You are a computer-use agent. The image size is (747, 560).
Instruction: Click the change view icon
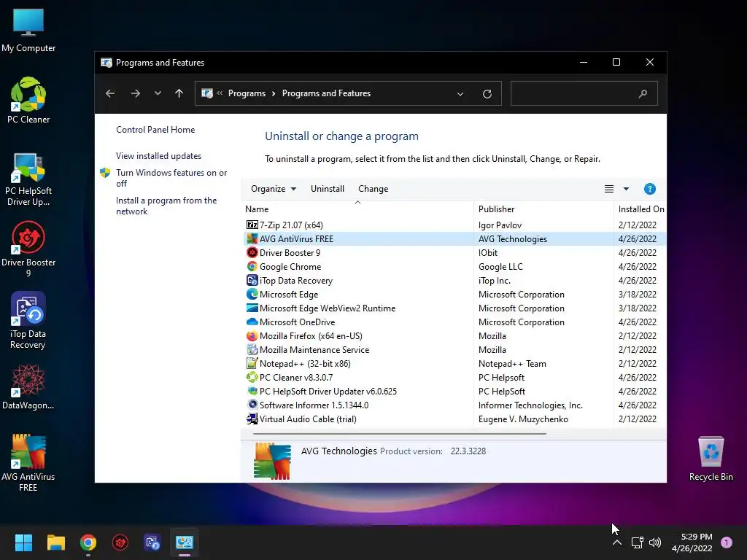(609, 189)
